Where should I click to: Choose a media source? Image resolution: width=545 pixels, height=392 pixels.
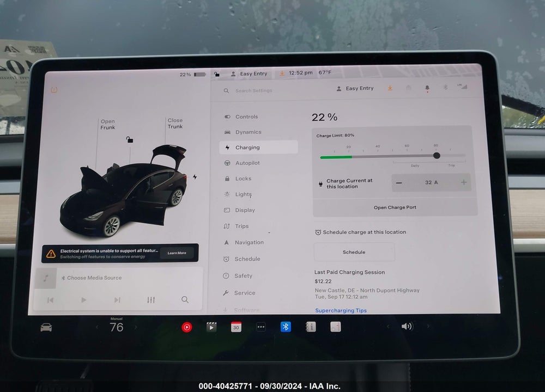pos(92,278)
